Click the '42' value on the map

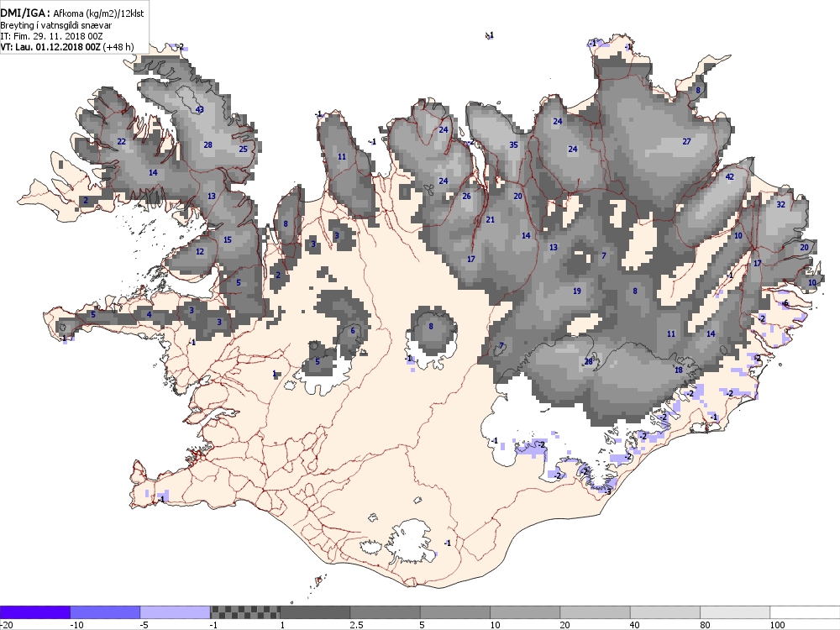pos(729,176)
